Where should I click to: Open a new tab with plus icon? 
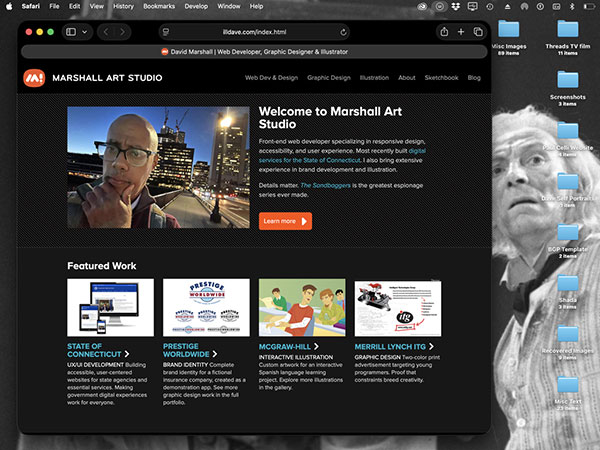click(461, 32)
